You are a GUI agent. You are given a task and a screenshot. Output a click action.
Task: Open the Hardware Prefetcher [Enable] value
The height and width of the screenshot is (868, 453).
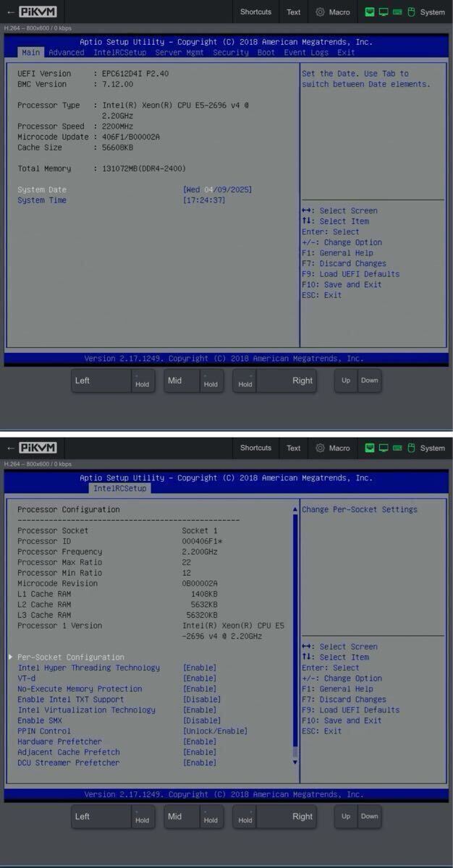tap(200, 741)
